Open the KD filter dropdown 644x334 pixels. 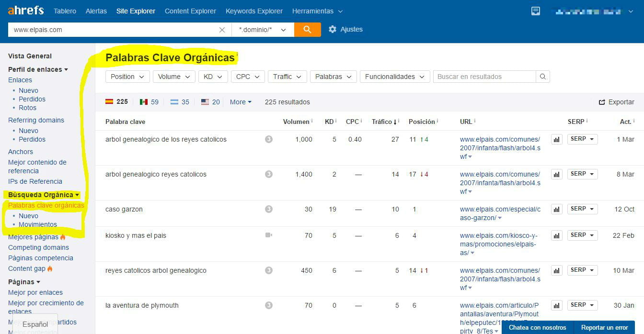point(213,77)
